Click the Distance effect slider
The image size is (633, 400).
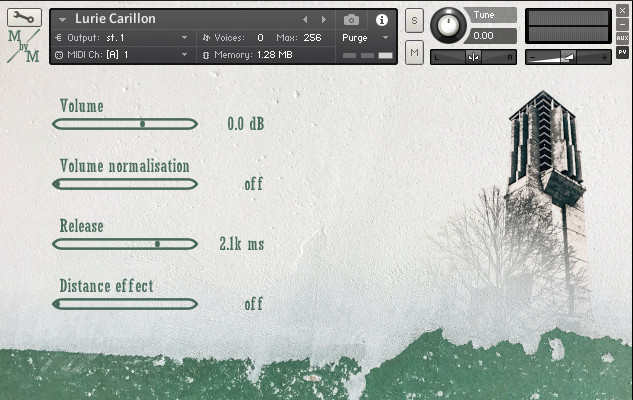[x=125, y=304]
